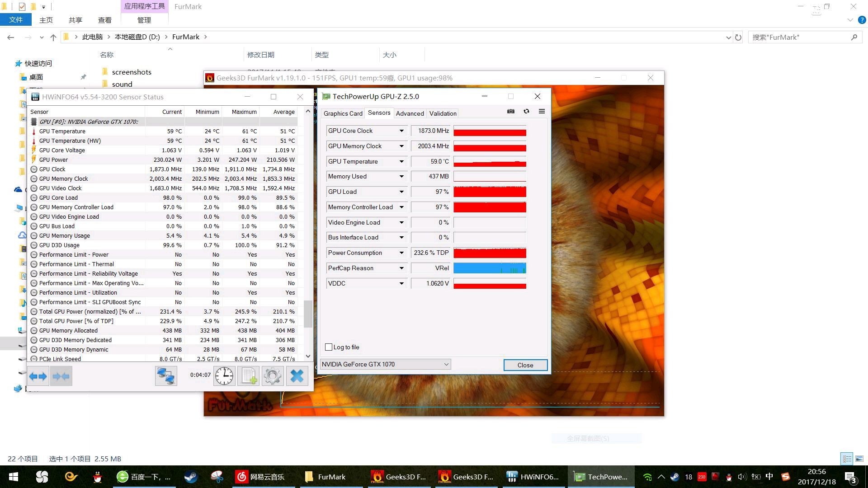This screenshot has height=488, width=868.
Task: Open GPU Memory Clock sensor dropdown
Action: pos(401,146)
